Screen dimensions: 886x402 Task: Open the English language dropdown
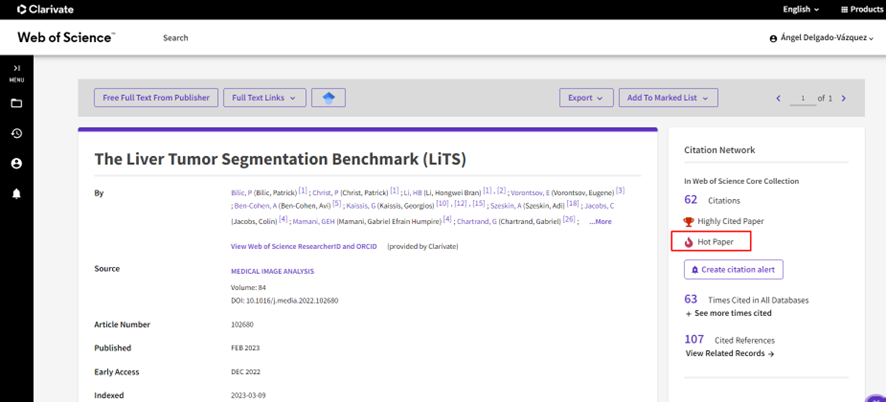pos(801,10)
